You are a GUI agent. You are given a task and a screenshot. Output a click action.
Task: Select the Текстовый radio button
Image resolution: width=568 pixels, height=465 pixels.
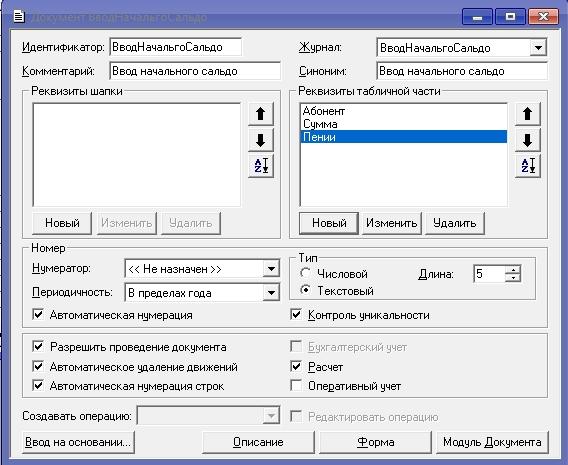pos(305,290)
